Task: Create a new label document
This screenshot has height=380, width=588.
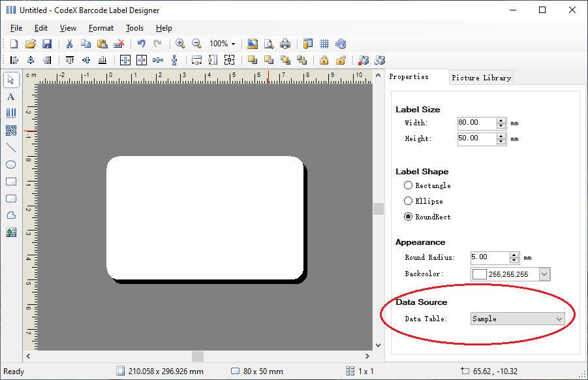Action: [x=14, y=44]
